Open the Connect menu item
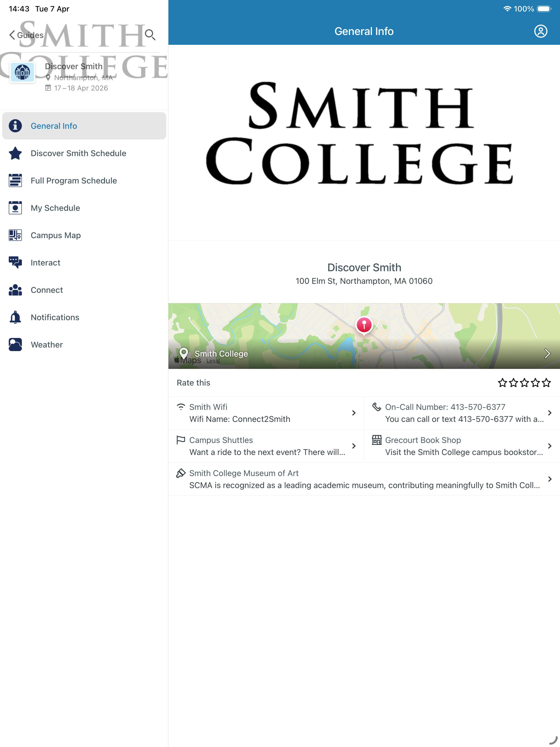The image size is (560, 747). coord(84,290)
